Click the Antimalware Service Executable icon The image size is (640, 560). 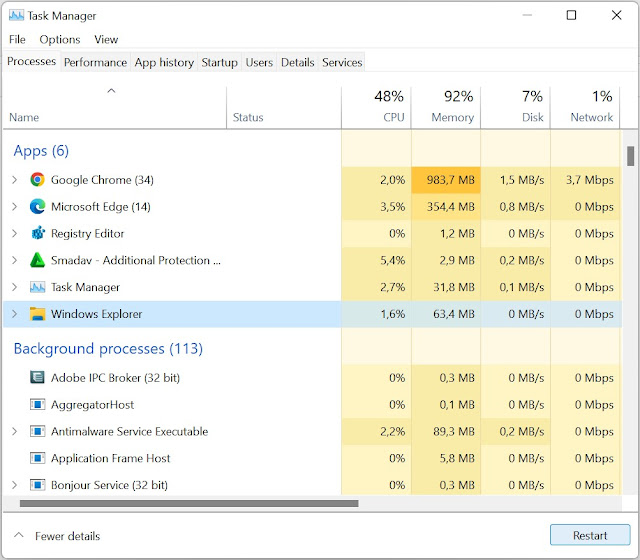[38, 431]
